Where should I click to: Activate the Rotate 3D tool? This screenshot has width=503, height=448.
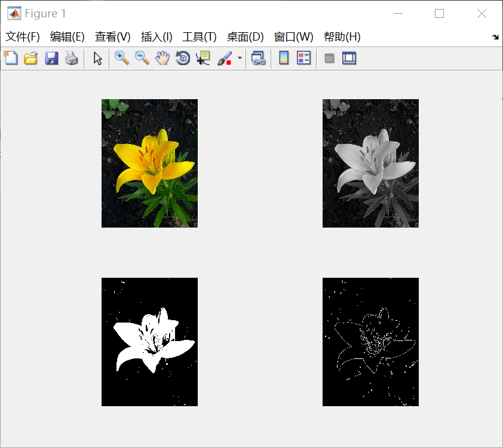tap(182, 58)
